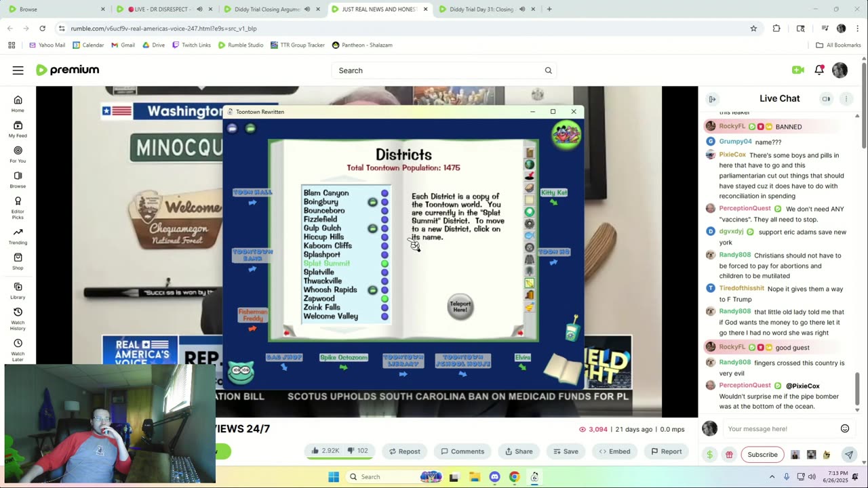Like the video (2.92K)
The image size is (868, 488).
pyautogui.click(x=325, y=451)
